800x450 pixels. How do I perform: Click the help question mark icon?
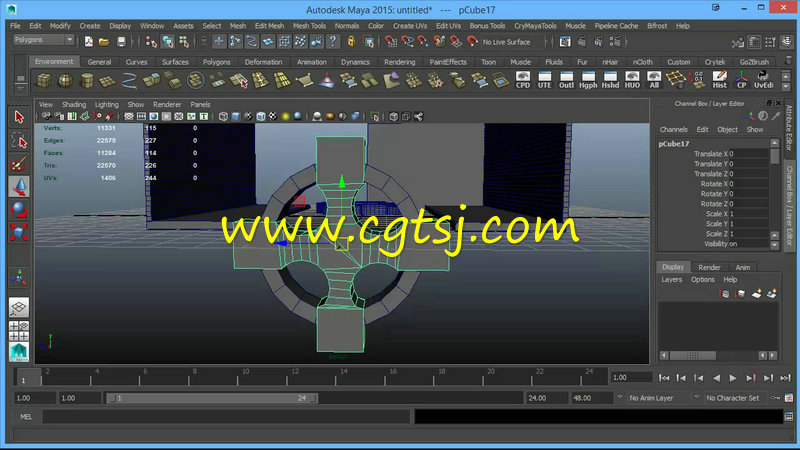coord(333,42)
